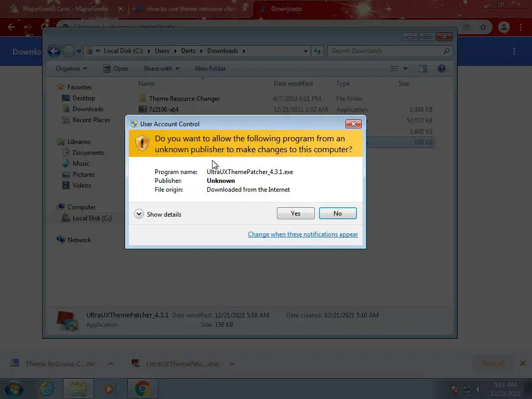
Task: Select Desktop in the navigation pane
Action: click(78, 98)
